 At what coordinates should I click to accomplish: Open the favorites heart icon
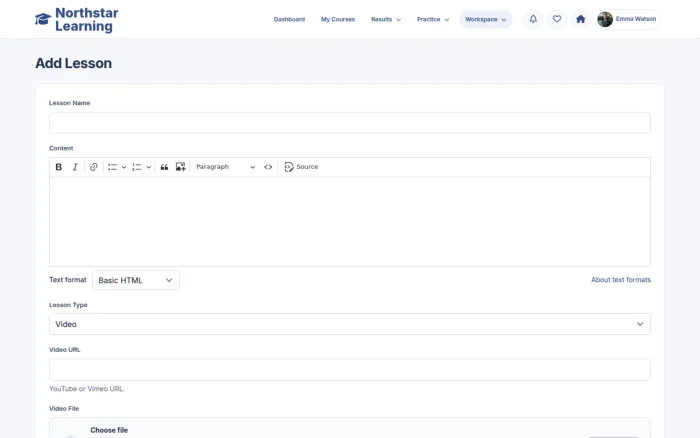557,19
